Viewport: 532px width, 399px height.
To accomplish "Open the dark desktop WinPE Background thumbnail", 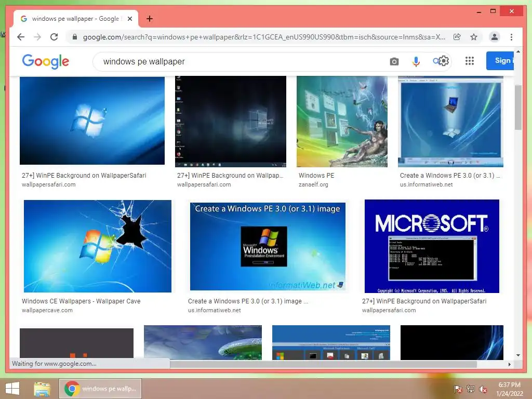I will [230, 122].
